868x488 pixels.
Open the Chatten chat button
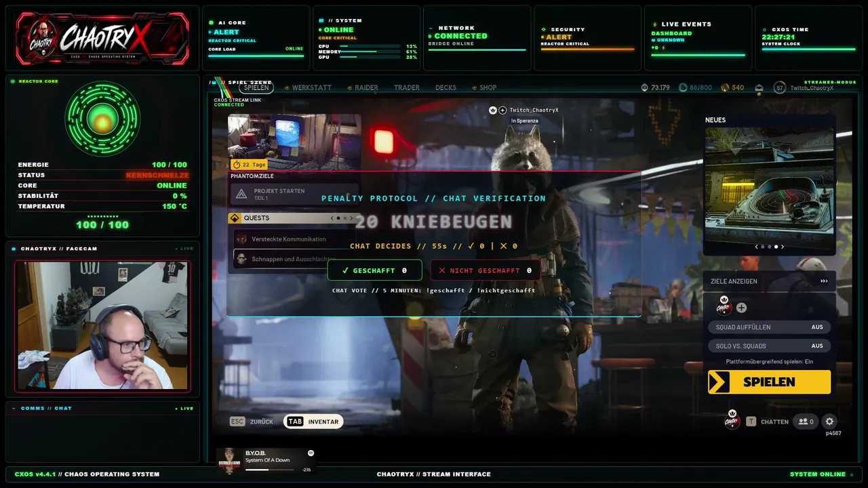(x=768, y=422)
